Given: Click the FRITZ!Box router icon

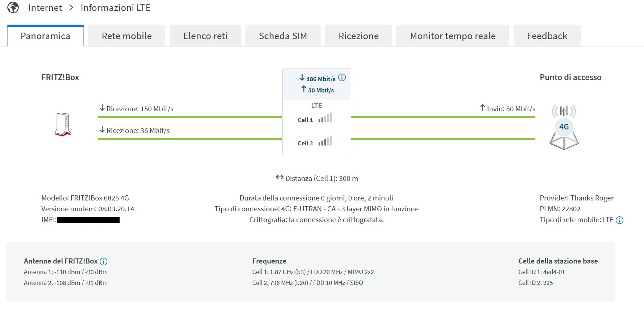Looking at the screenshot, I should pyautogui.click(x=63, y=125).
